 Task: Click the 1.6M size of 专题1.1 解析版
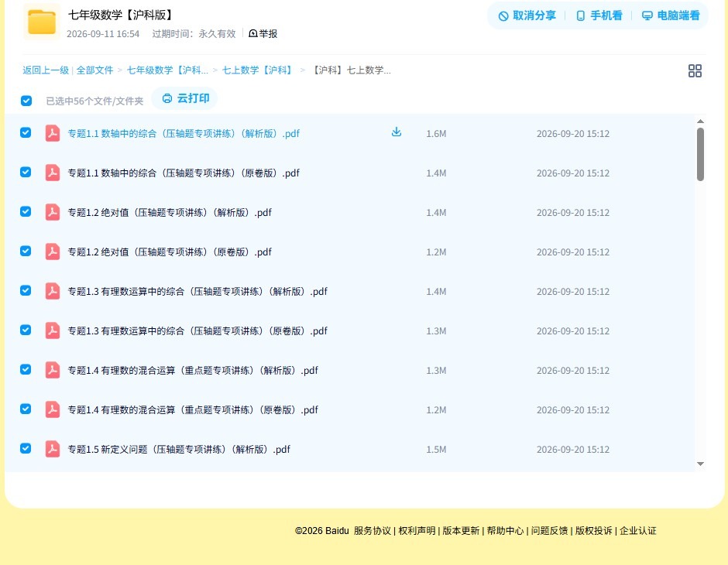point(436,134)
